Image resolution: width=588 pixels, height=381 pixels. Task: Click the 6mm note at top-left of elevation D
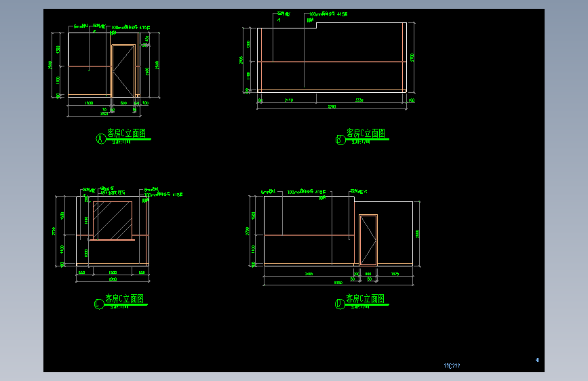point(268,192)
